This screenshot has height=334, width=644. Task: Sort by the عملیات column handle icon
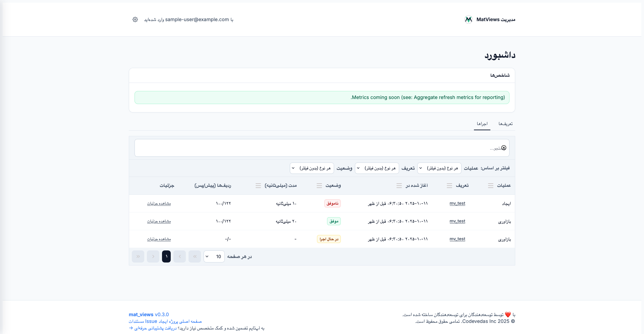click(x=490, y=186)
